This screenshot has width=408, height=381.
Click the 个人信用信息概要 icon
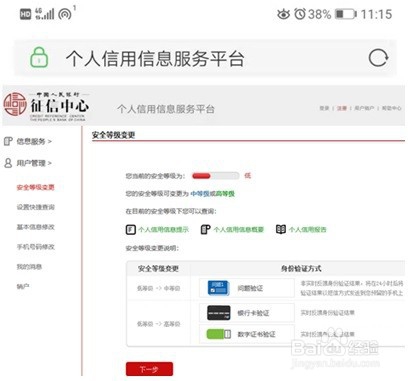point(206,229)
